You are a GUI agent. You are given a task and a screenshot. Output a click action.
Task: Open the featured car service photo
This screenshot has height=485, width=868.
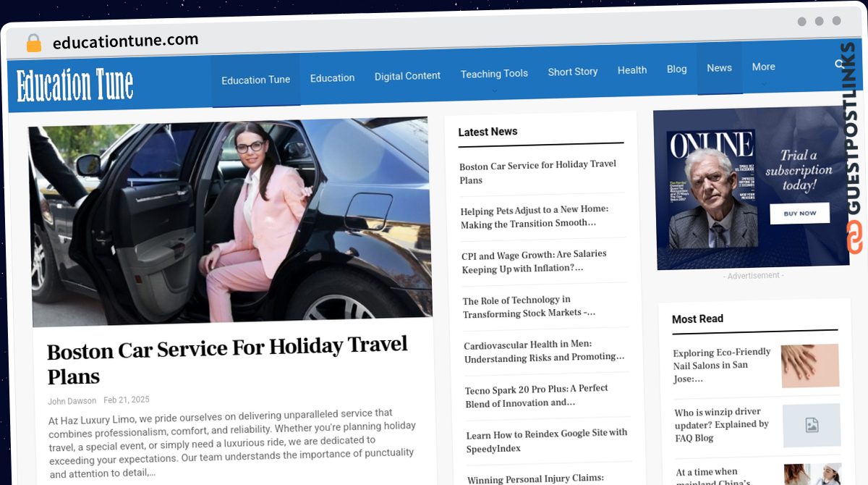pos(230,222)
